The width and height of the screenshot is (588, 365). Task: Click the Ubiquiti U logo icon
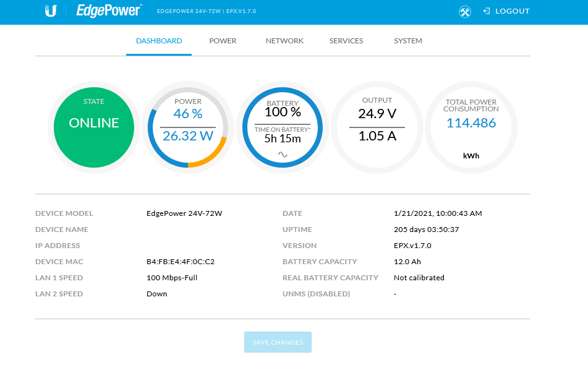pos(51,11)
